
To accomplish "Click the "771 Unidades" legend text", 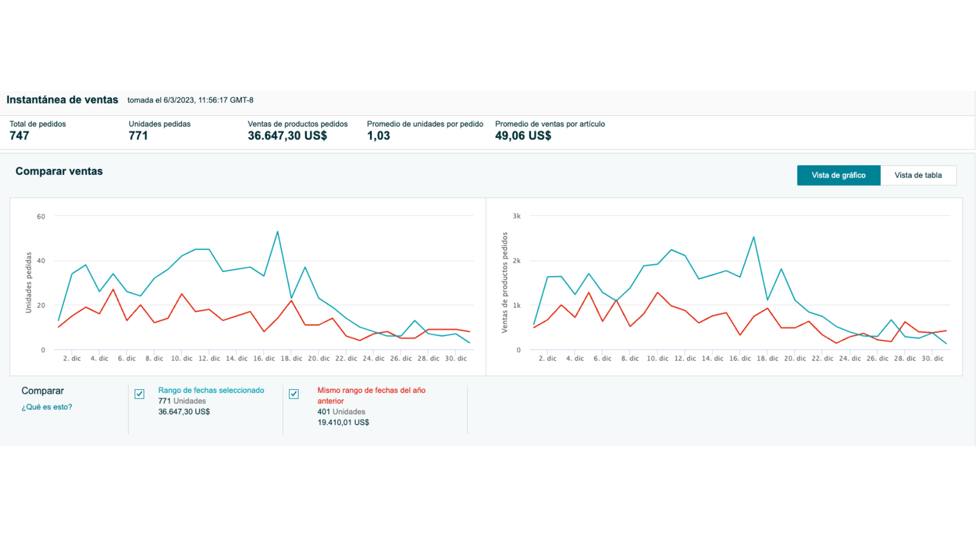I will (181, 400).
